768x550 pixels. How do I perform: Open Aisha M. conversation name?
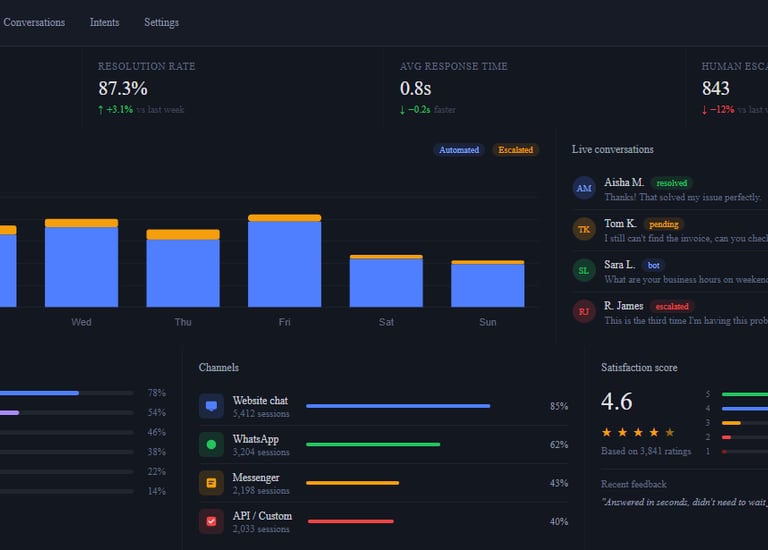624,183
